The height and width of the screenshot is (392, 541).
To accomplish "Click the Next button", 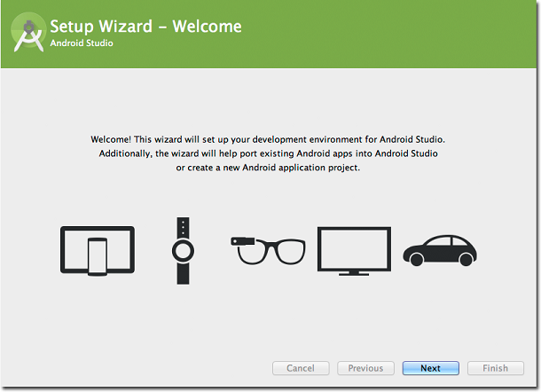I will 431,368.
